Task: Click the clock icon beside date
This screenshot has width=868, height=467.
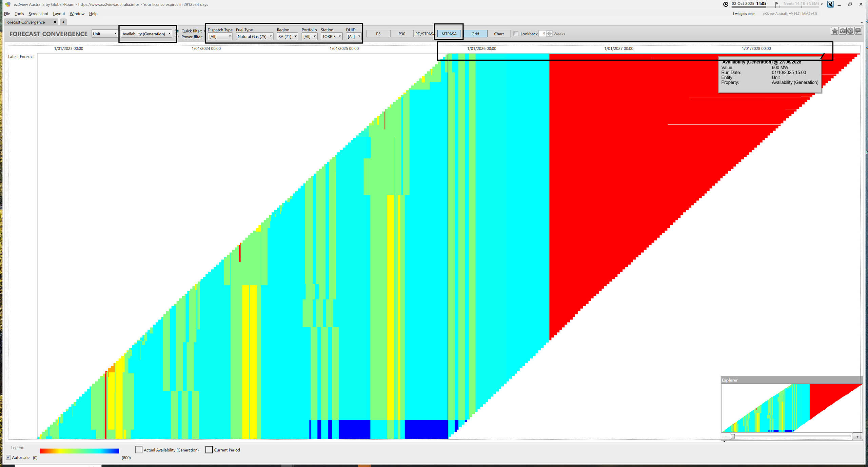Action: click(x=726, y=4)
